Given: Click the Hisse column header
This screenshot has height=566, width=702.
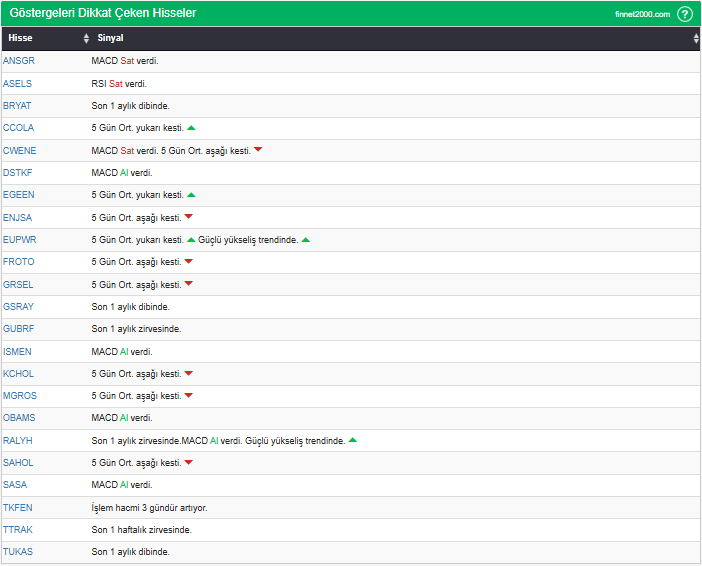Looking at the screenshot, I should pyautogui.click(x=20, y=38).
